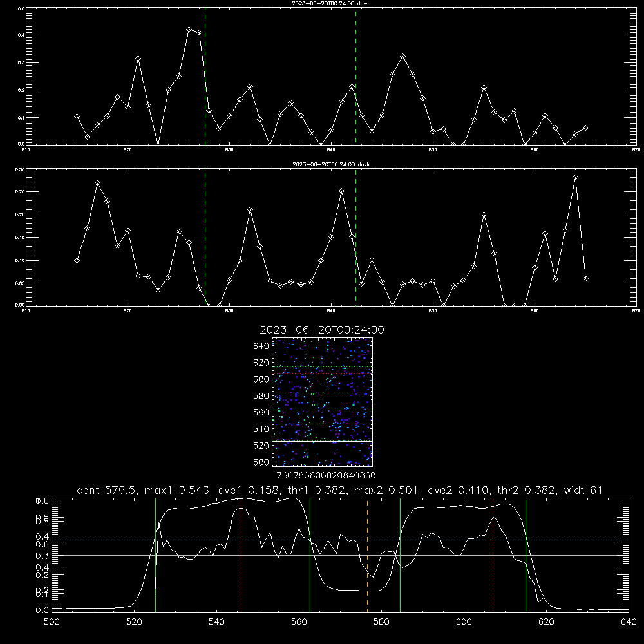Click the '2023-06-20T00:24:00' title above the speckle image
The width and height of the screenshot is (644, 644).
[x=322, y=330]
